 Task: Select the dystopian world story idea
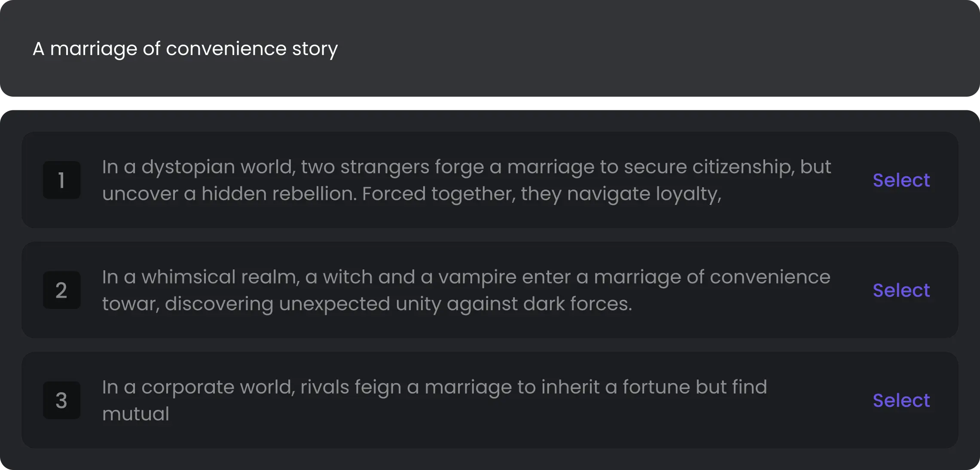click(x=901, y=180)
